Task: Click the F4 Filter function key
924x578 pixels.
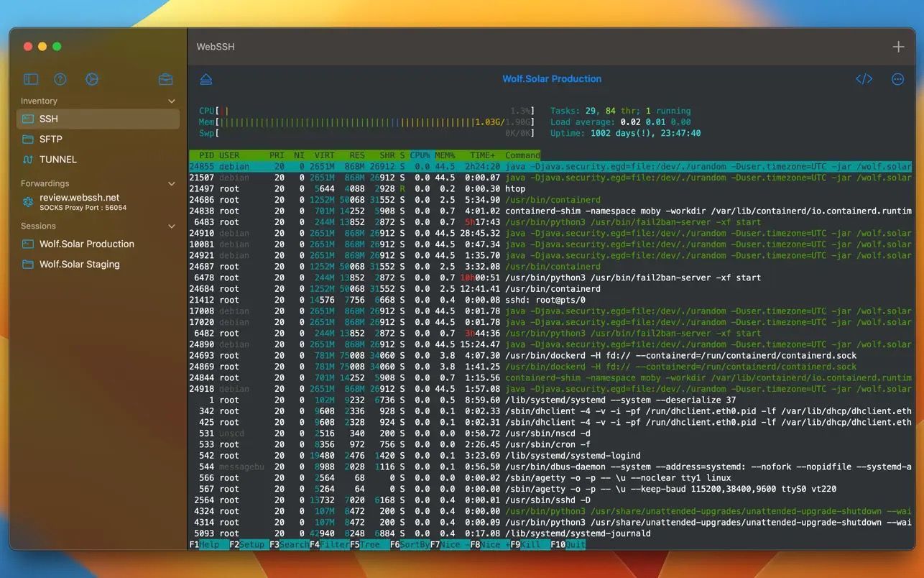Action: 329,545
